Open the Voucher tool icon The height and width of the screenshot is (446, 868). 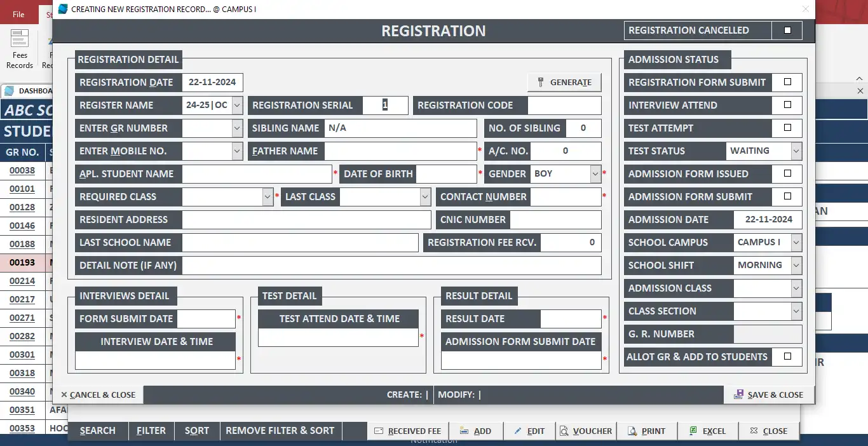tap(566, 431)
